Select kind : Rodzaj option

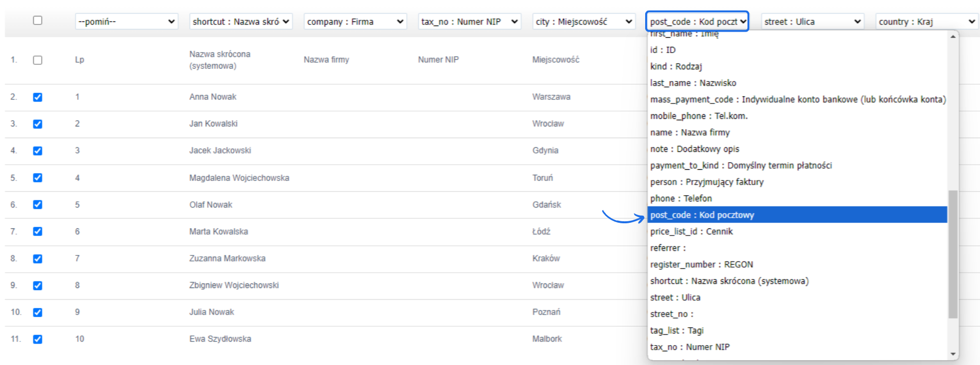point(797,66)
